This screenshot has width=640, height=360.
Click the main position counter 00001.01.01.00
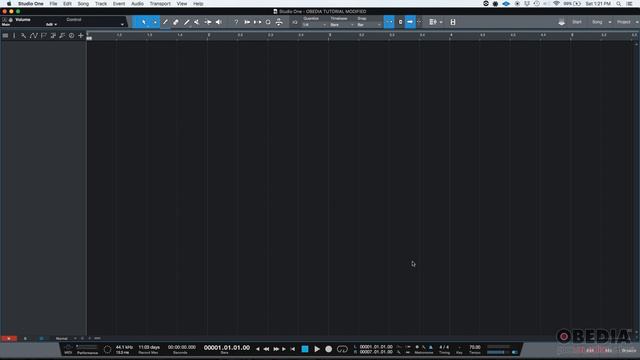(x=227, y=348)
